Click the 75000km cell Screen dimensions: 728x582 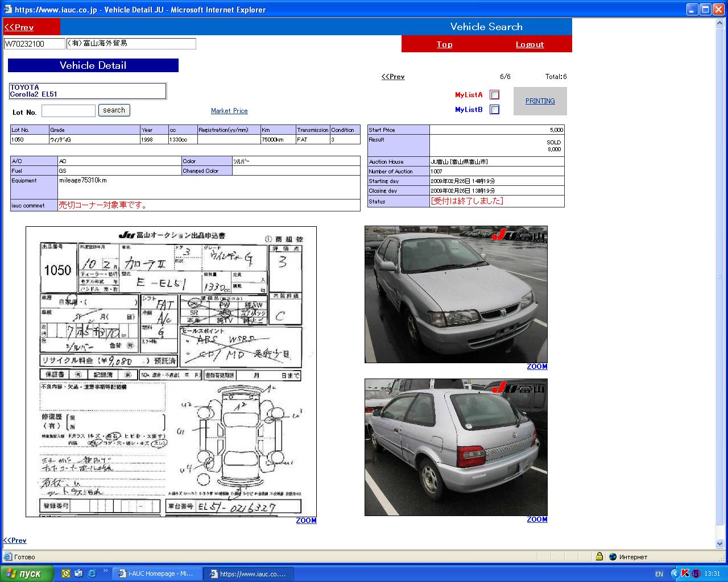pyautogui.click(x=278, y=139)
